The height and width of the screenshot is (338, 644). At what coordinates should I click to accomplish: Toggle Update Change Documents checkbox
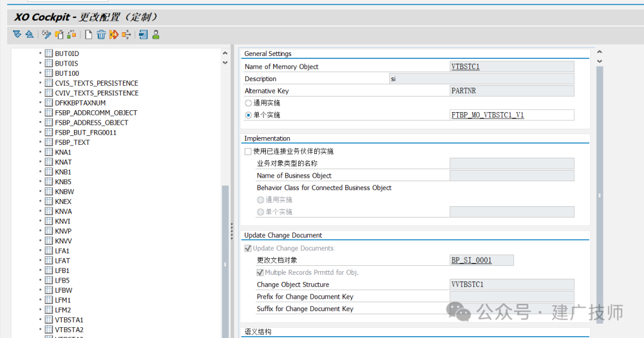(248, 248)
